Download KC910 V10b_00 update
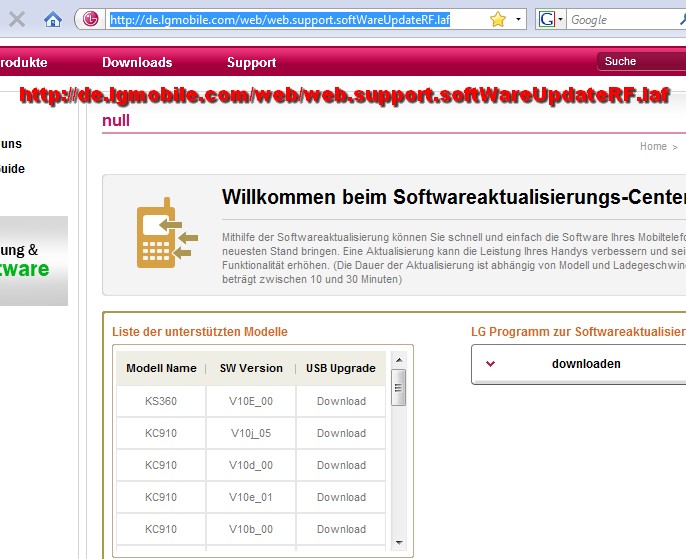 pyautogui.click(x=341, y=529)
